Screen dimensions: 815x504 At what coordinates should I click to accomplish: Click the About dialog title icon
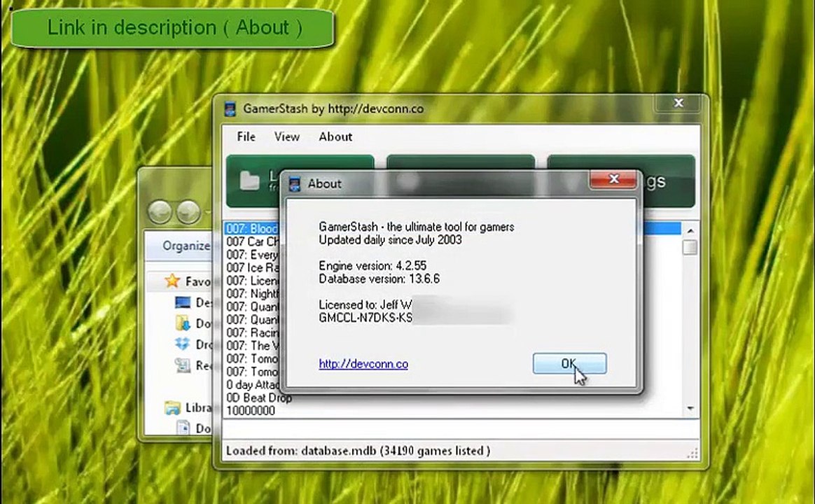tap(295, 183)
